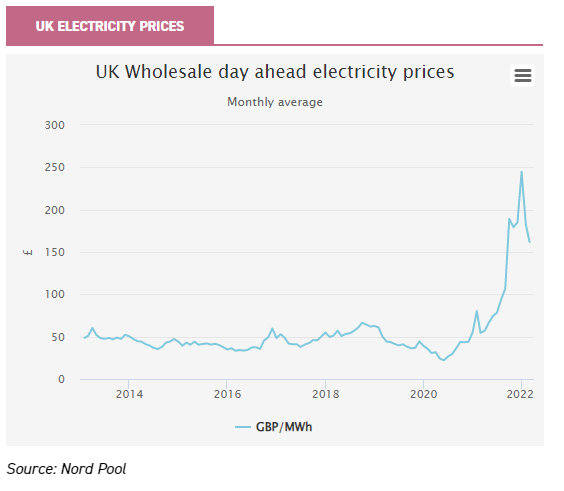Click the 2016 x-axis label
The image size is (564, 491).
227,394
